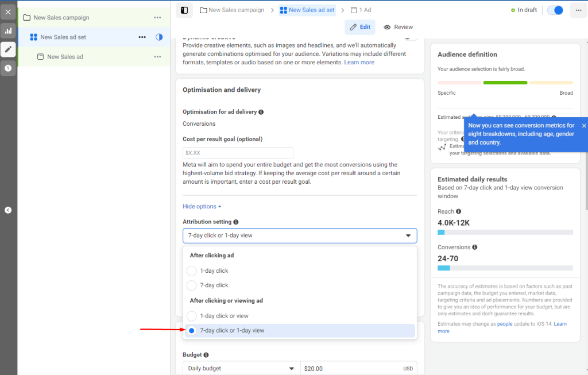Click the ad icon of New Sales ad row
The height and width of the screenshot is (375, 588).
click(41, 57)
